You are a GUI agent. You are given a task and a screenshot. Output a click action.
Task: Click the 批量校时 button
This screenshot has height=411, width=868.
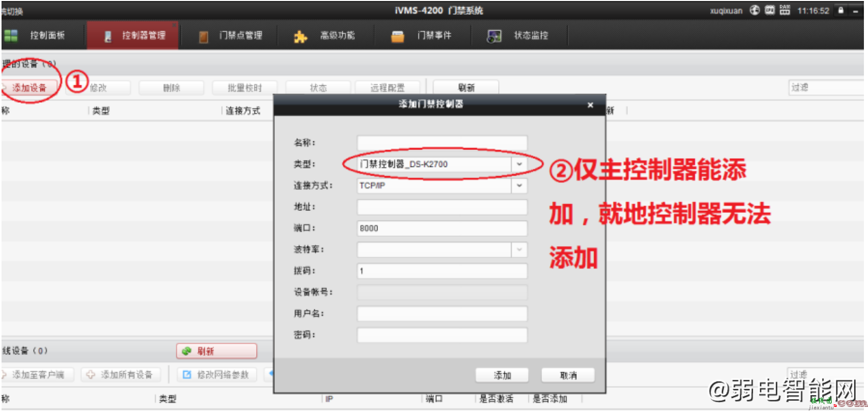coord(245,88)
